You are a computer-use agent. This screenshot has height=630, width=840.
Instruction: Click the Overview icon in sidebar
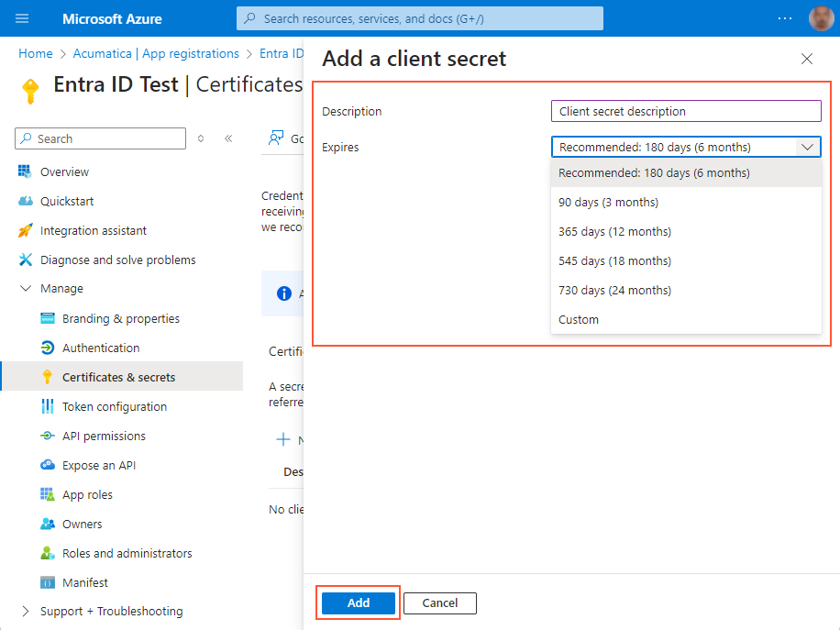click(25, 171)
